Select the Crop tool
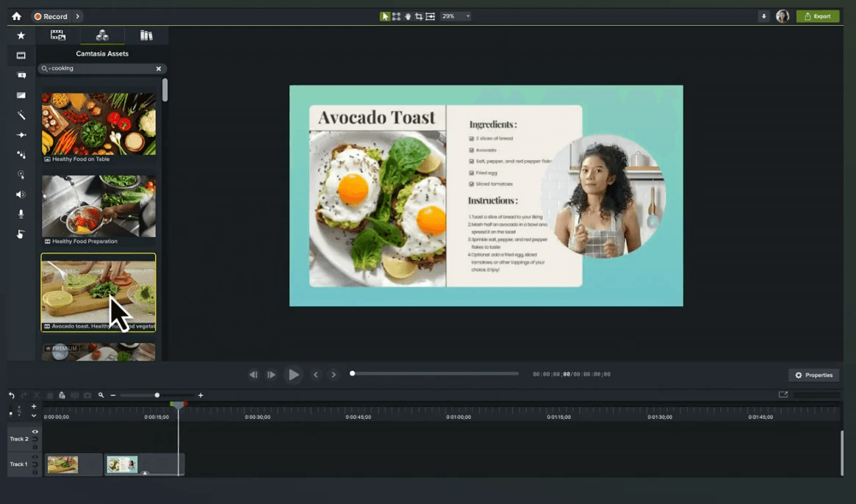 419,16
